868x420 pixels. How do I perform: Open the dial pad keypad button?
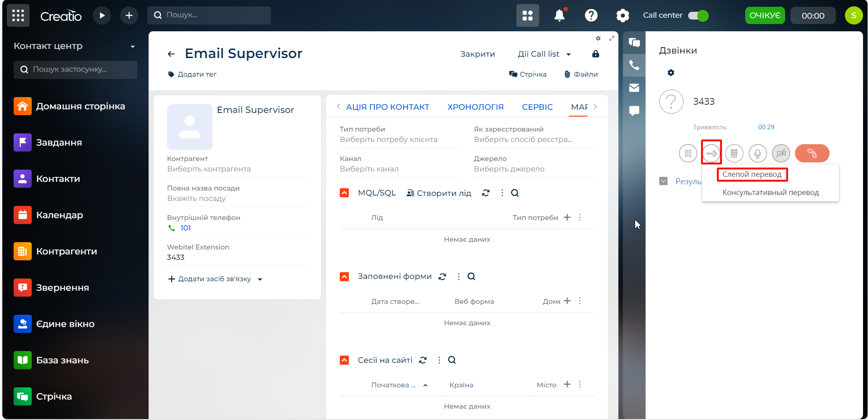pyautogui.click(x=734, y=153)
